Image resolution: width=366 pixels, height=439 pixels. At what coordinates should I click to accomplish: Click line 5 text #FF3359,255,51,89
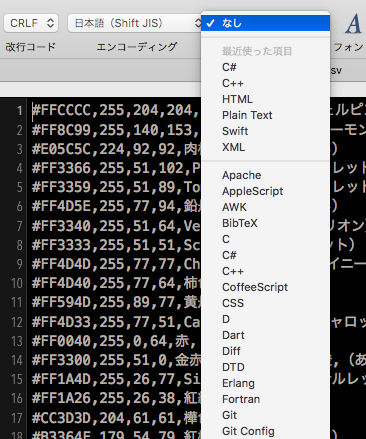click(x=104, y=187)
